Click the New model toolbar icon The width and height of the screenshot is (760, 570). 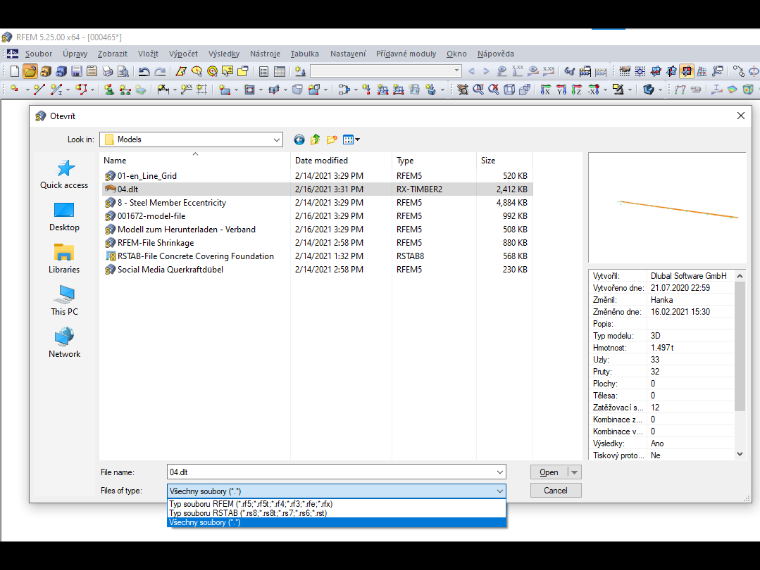(x=15, y=71)
